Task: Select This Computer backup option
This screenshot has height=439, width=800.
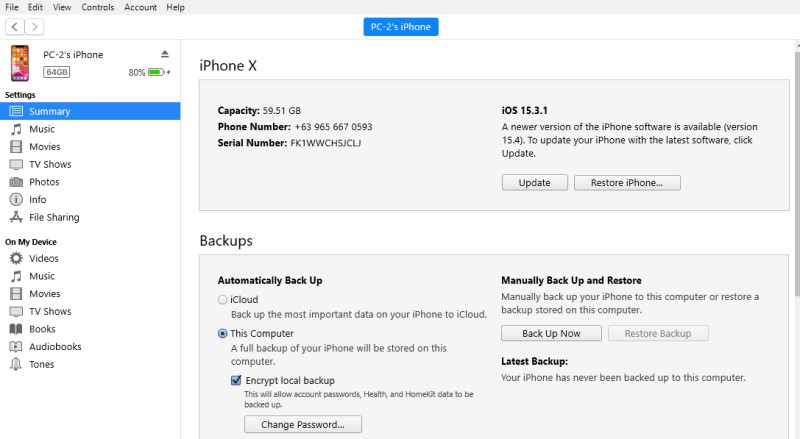Action: 222,333
